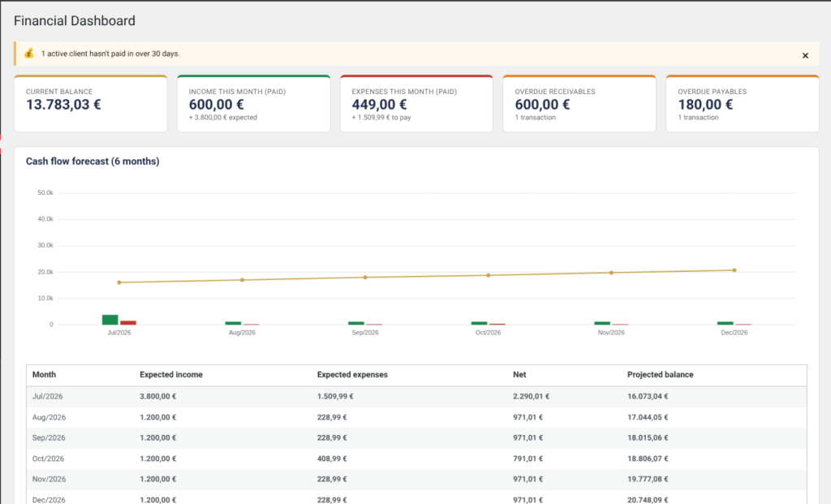
Task: Click the 19.777,08 € projected balance
Action: coord(648,479)
